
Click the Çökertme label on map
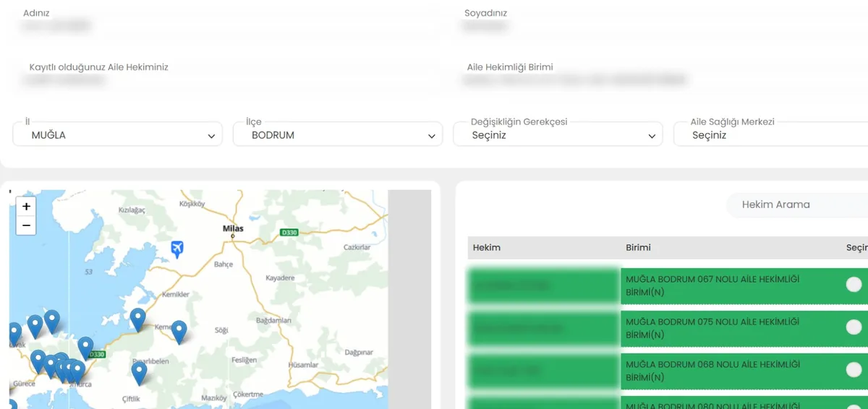coord(249,395)
